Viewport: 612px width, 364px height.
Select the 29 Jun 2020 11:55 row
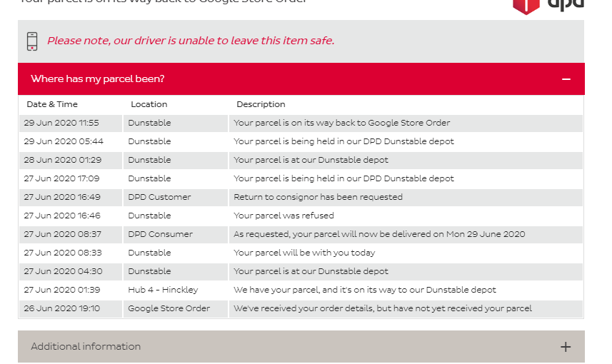click(301, 123)
